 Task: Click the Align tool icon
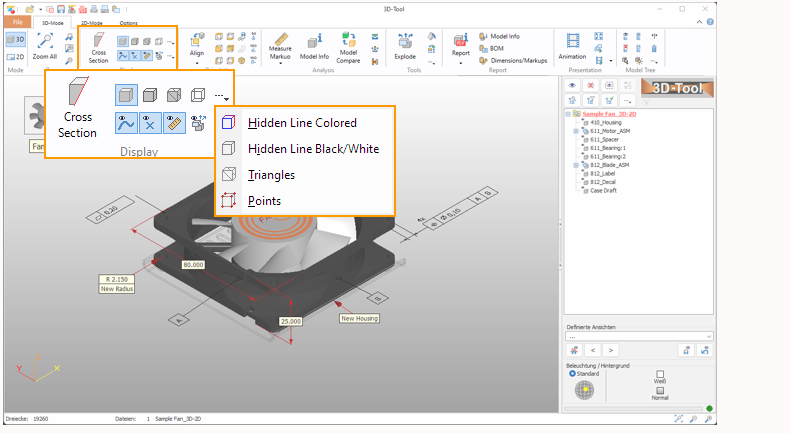click(197, 40)
